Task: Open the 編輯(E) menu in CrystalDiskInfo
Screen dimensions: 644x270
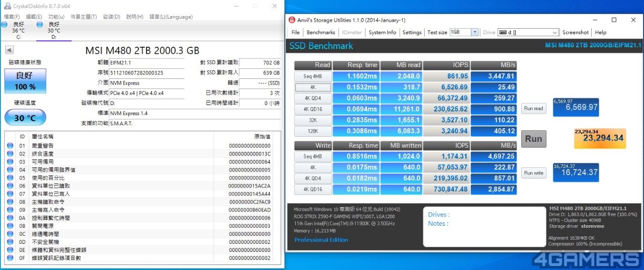Action: coord(34,17)
